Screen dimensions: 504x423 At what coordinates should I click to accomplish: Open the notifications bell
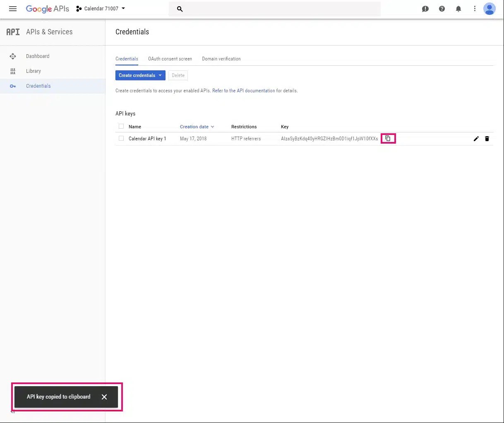[x=458, y=8]
